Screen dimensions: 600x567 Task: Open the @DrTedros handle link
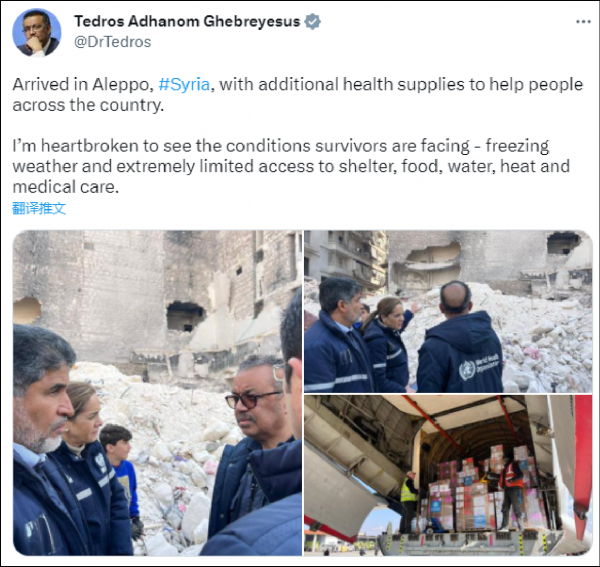click(112, 42)
